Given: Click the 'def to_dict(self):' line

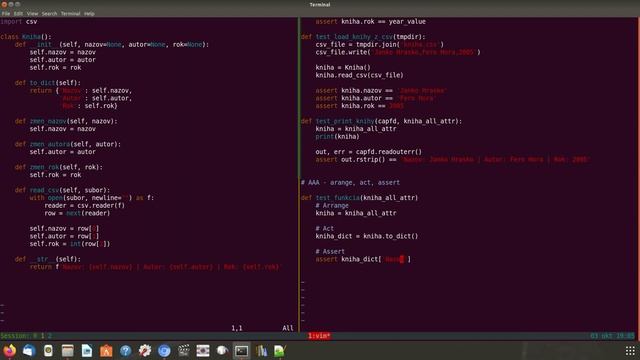Looking at the screenshot, I should coord(48,83).
